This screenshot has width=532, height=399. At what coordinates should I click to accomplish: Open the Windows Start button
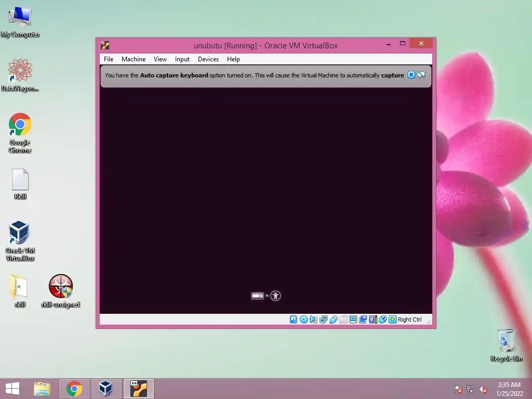12,389
